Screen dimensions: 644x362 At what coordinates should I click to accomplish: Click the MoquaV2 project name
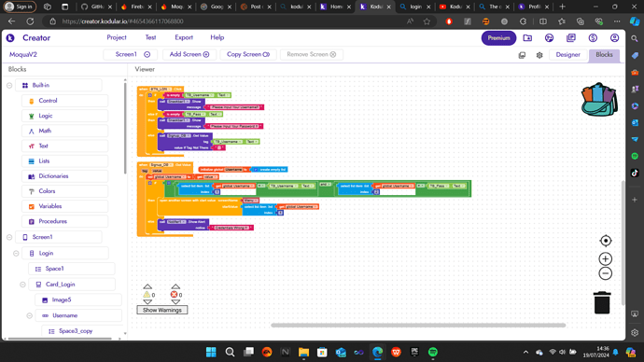click(23, 55)
